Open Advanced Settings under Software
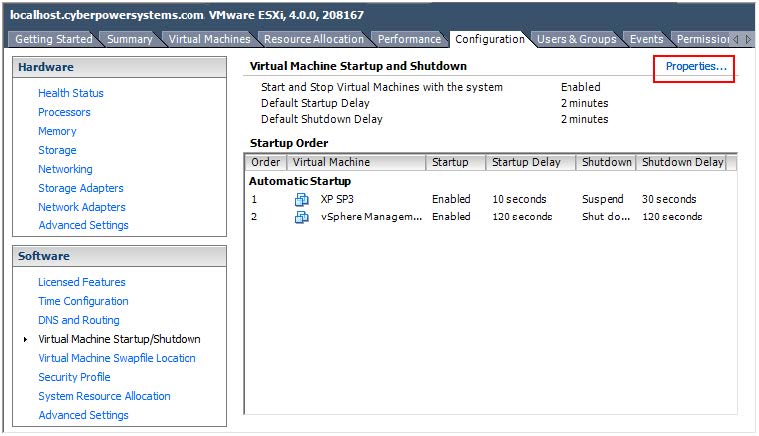Image resolution: width=759 pixels, height=436 pixels. coord(83,415)
